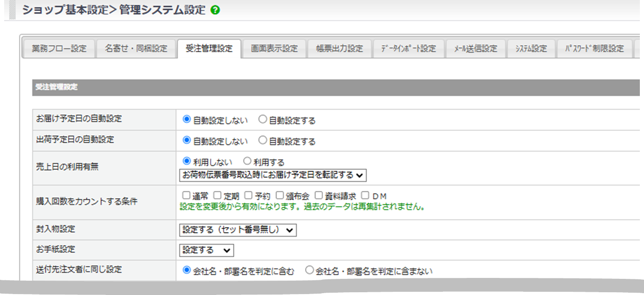Click the 売上日の利用有無 row label
The image size is (644, 295).
(67, 167)
